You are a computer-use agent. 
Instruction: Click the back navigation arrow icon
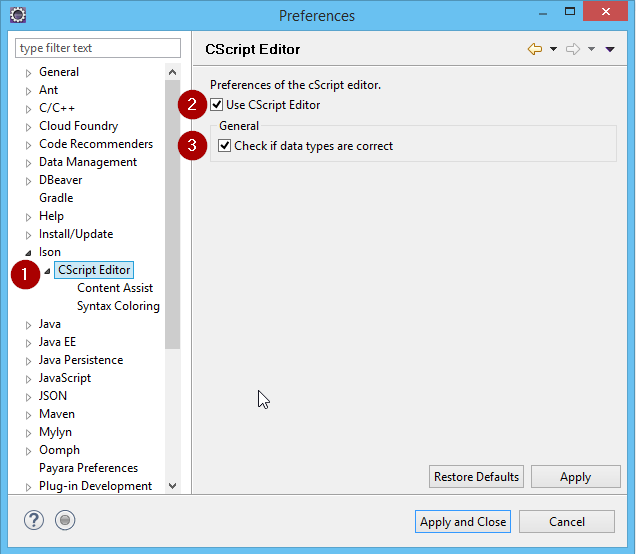(x=535, y=49)
